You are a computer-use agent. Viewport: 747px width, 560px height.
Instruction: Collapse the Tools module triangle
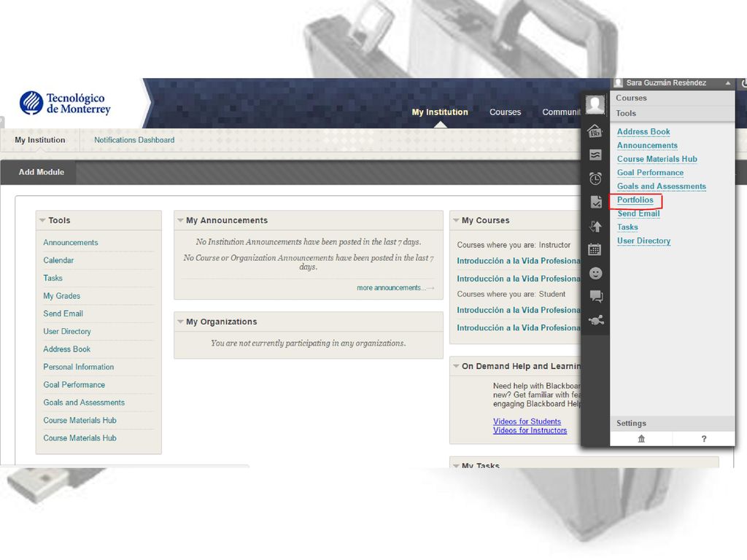[42, 220]
